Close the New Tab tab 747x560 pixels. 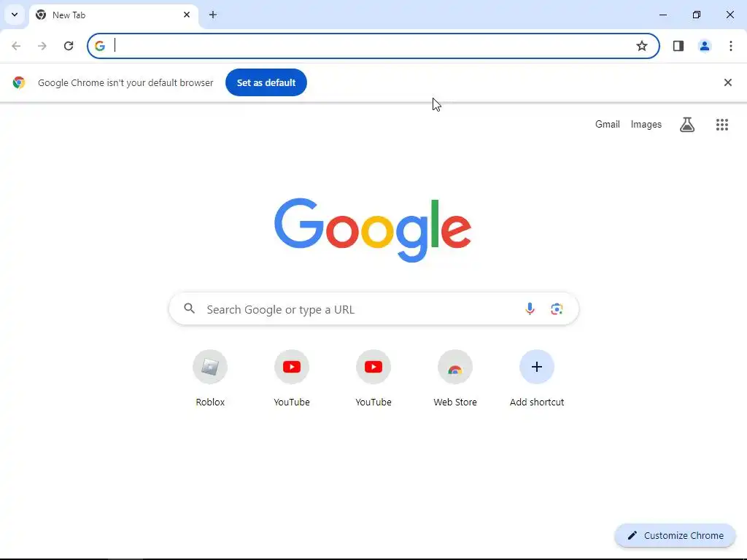pyautogui.click(x=187, y=15)
